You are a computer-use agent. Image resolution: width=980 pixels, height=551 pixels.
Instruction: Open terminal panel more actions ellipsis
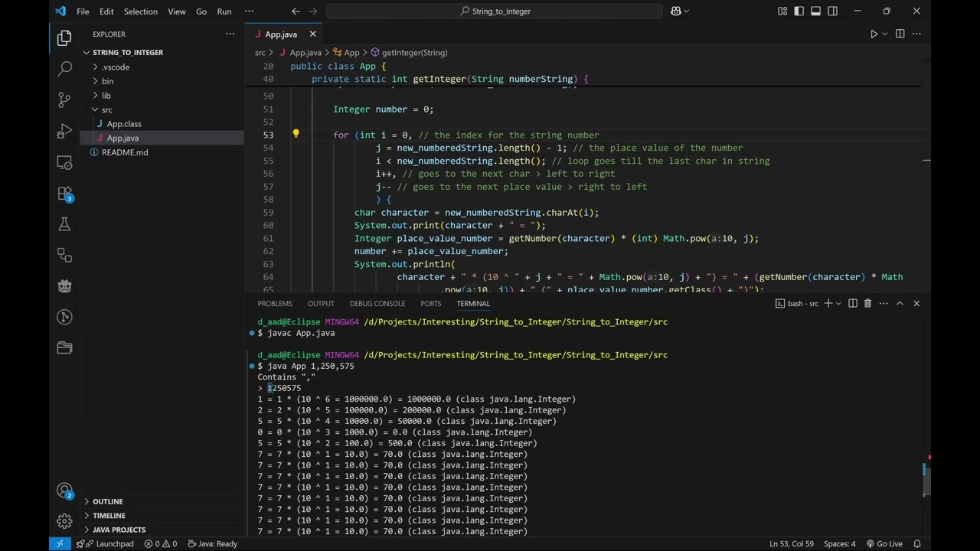pyautogui.click(x=883, y=303)
